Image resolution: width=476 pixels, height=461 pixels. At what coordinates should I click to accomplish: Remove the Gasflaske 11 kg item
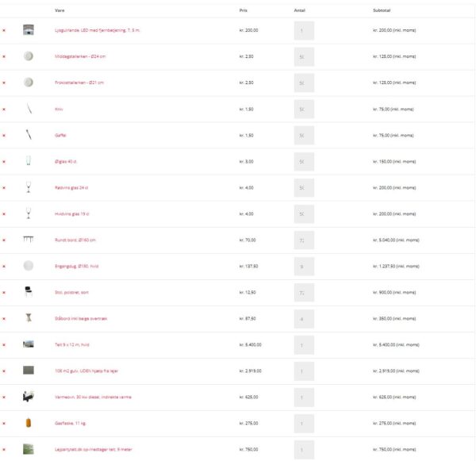(x=4, y=424)
